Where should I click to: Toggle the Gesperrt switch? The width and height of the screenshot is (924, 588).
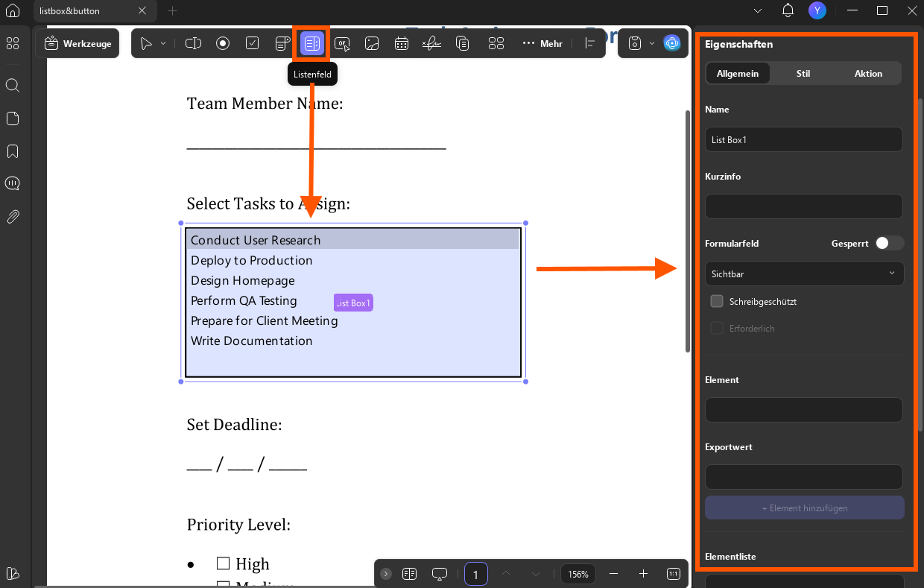click(x=889, y=243)
